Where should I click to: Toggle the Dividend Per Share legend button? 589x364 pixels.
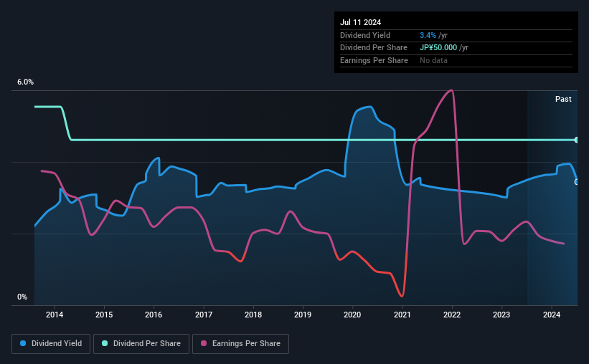click(x=141, y=344)
